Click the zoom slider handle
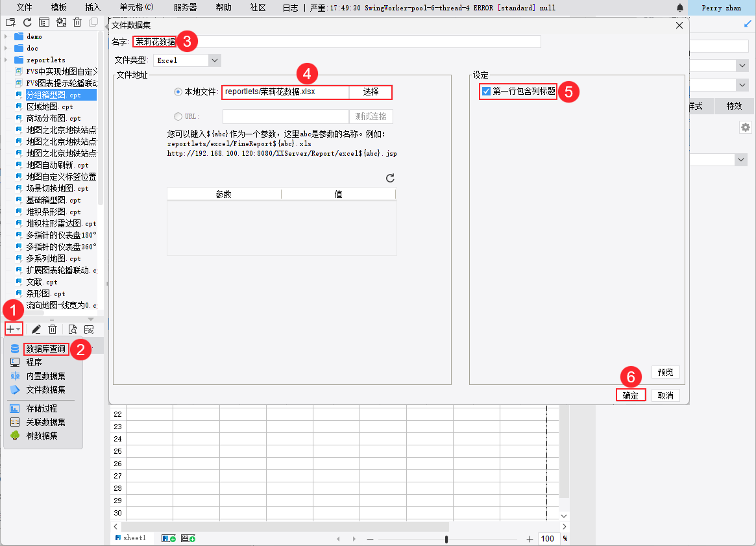The height and width of the screenshot is (546, 756). (x=446, y=539)
